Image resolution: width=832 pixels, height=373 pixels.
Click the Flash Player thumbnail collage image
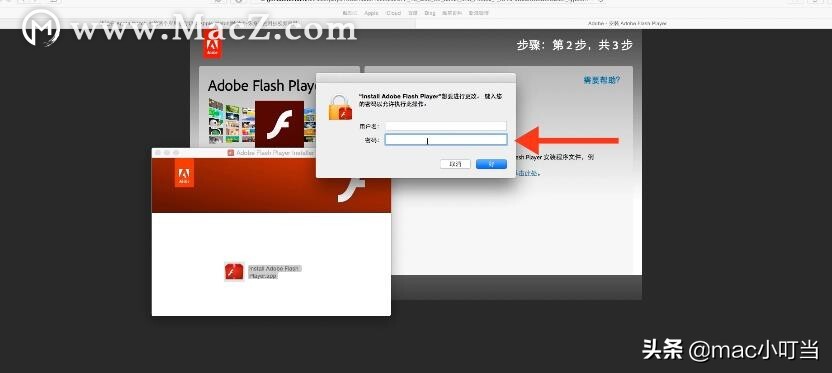(x=231, y=122)
